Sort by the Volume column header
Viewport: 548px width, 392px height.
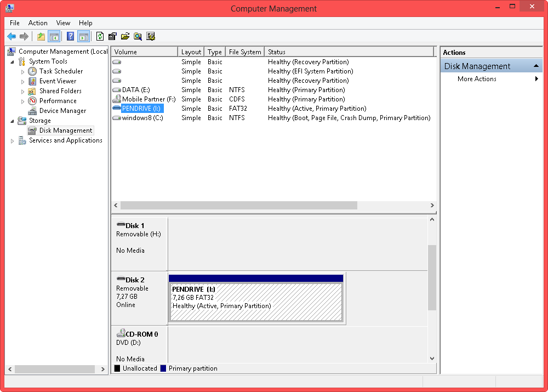click(144, 52)
